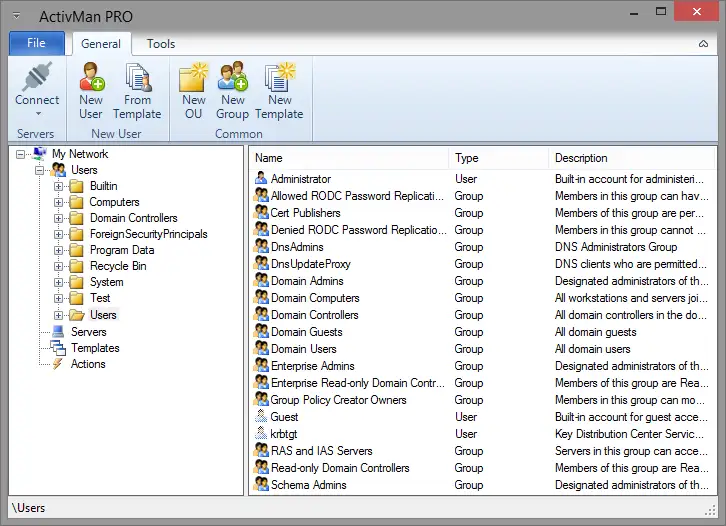Switch to the General ribbon tab
This screenshot has height=526, width=726.
pos(101,44)
